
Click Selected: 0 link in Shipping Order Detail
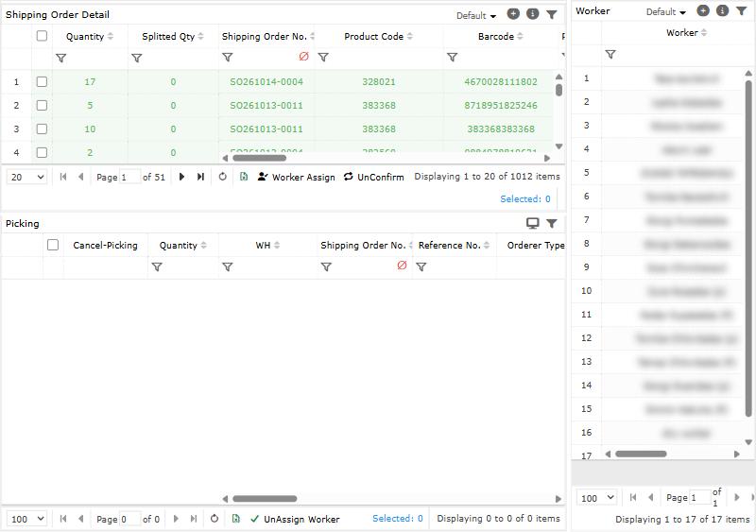(x=525, y=198)
